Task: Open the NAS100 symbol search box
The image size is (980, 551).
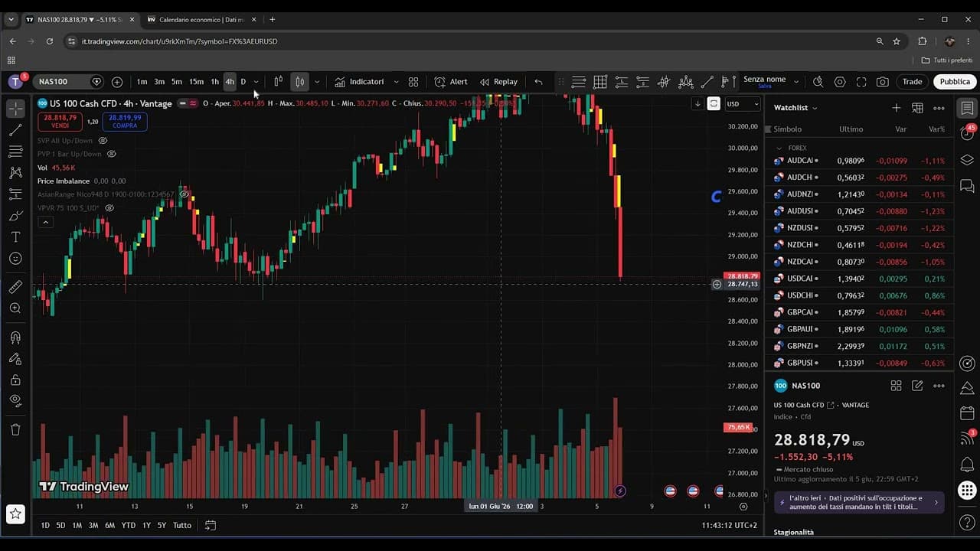Action: [x=67, y=82]
